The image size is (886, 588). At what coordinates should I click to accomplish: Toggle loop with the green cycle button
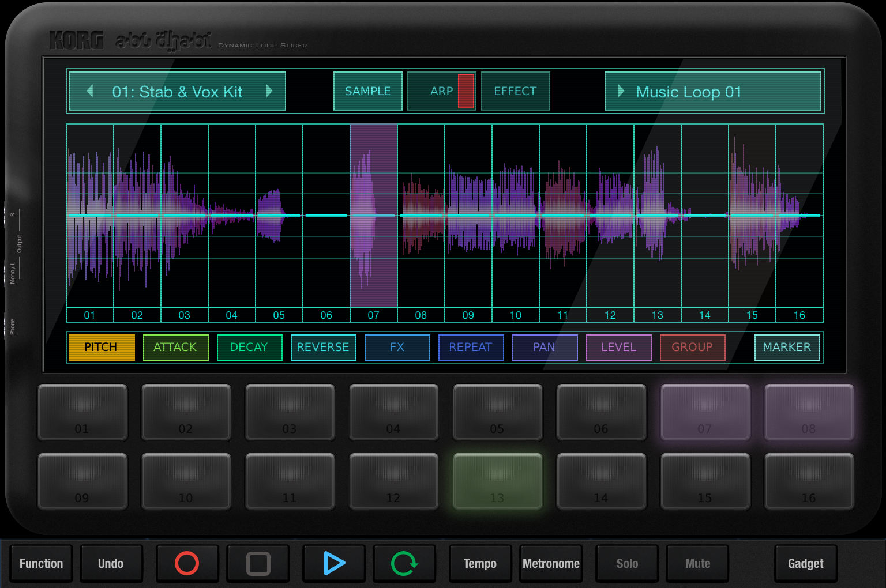point(404,563)
